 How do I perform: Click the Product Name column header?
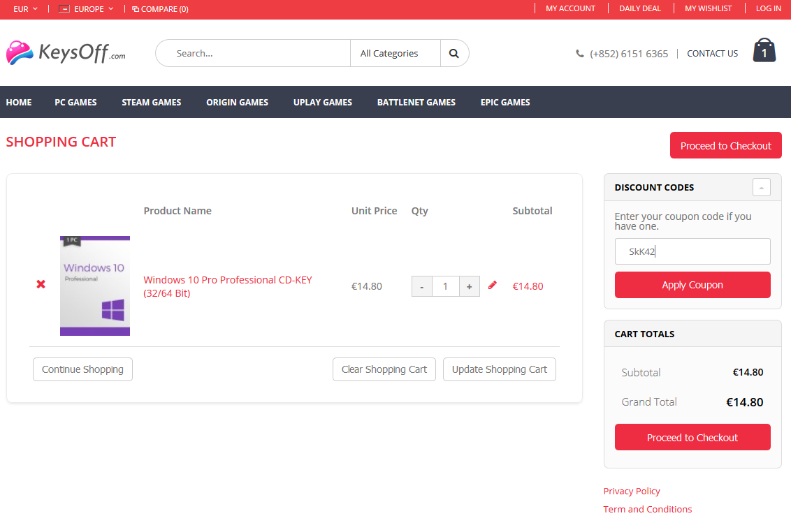point(177,211)
